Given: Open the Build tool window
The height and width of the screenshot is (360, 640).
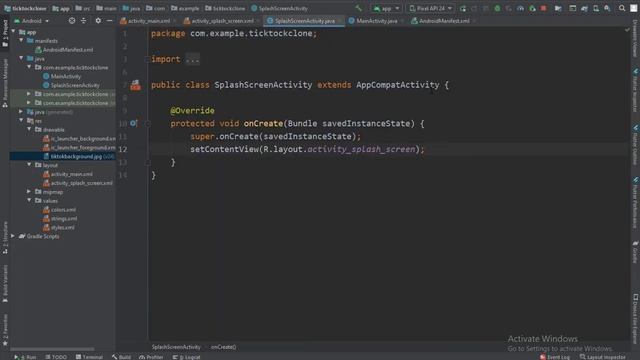Looking at the screenshot, I should pos(121,357).
